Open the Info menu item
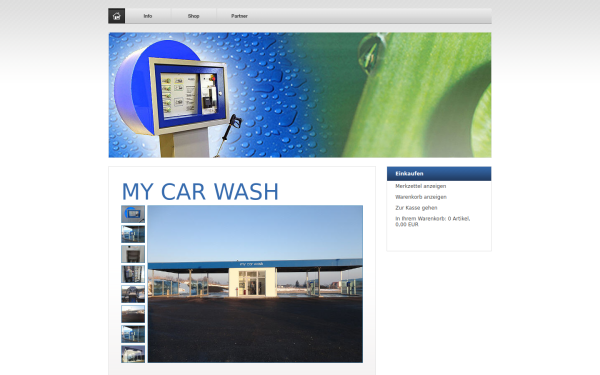 148,16
